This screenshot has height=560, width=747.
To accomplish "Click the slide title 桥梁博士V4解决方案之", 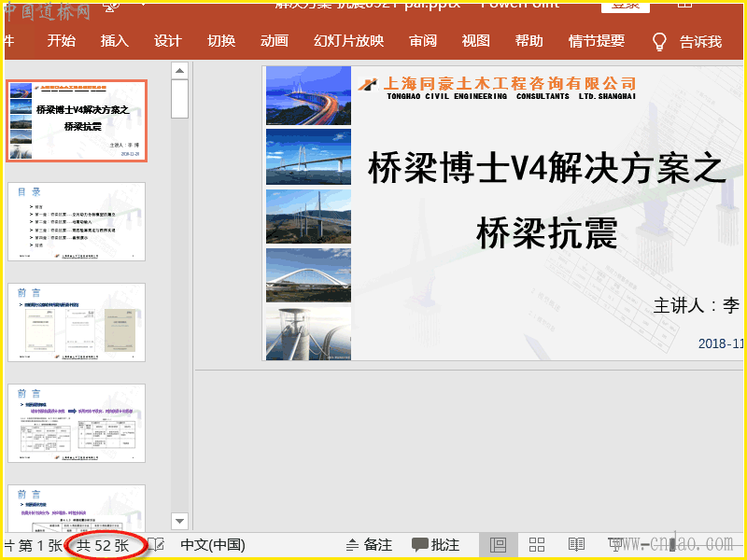I will click(x=547, y=169).
